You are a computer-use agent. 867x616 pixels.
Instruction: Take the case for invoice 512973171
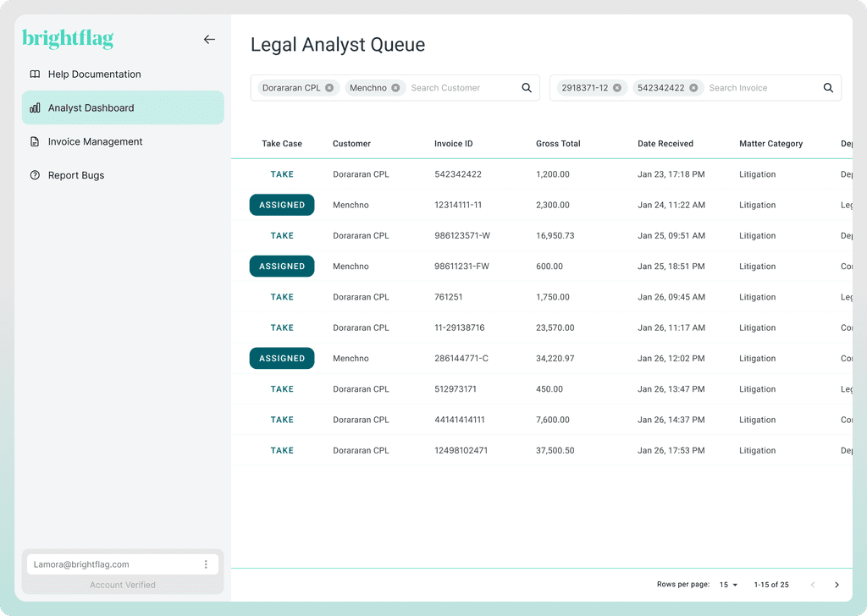pyautogui.click(x=282, y=389)
